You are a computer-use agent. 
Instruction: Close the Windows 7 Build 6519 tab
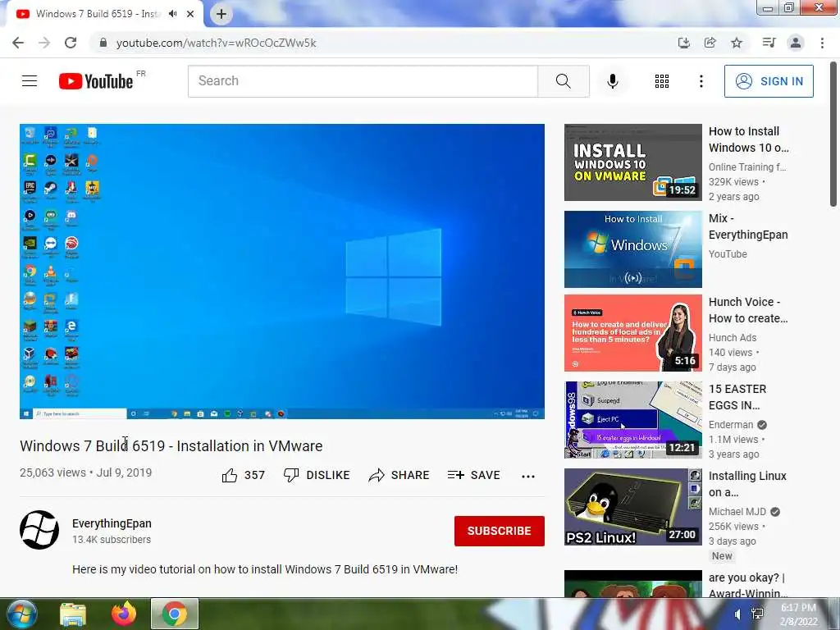click(x=190, y=14)
